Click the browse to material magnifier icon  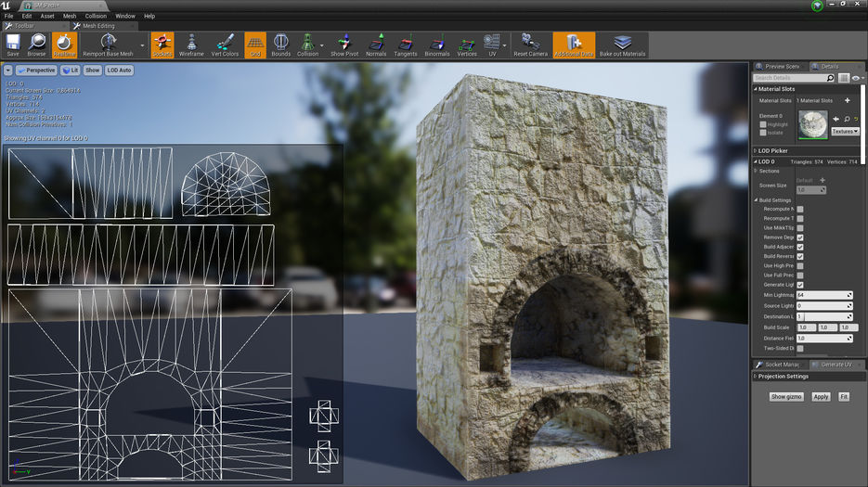pyautogui.click(x=847, y=119)
